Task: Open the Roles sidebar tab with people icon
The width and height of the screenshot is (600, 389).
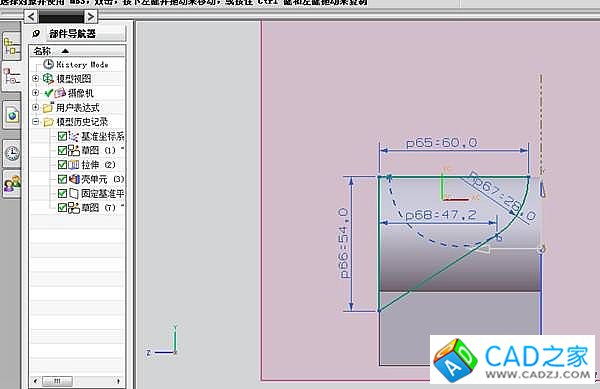Action: tap(12, 184)
